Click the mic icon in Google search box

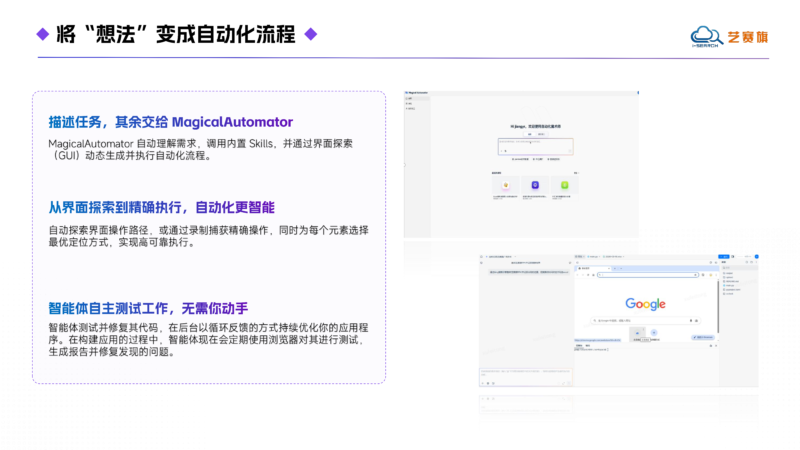[x=691, y=320]
